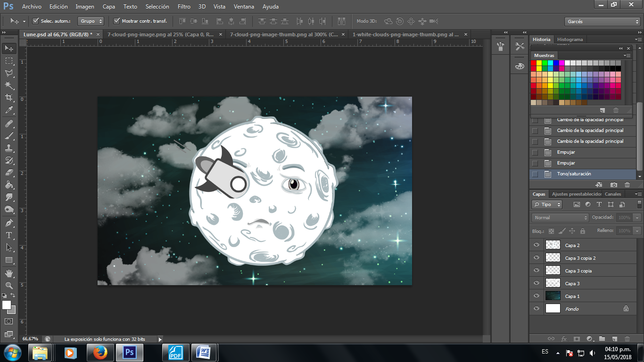The image size is (644, 362).
Task: Hide Capa 2 layer visibility
Action: coord(536,245)
